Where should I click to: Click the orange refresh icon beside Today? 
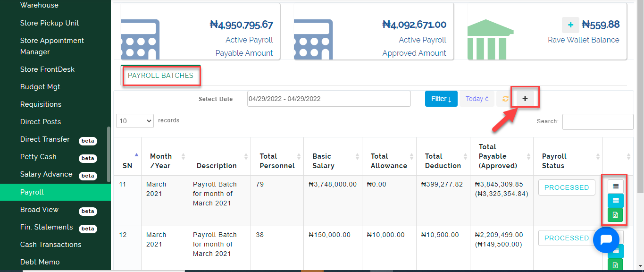coord(505,99)
